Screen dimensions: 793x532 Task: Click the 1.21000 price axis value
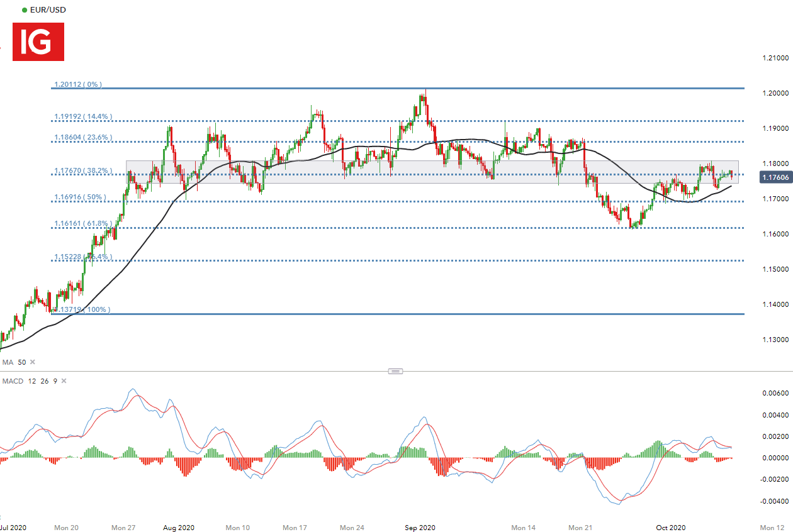pyautogui.click(x=775, y=58)
